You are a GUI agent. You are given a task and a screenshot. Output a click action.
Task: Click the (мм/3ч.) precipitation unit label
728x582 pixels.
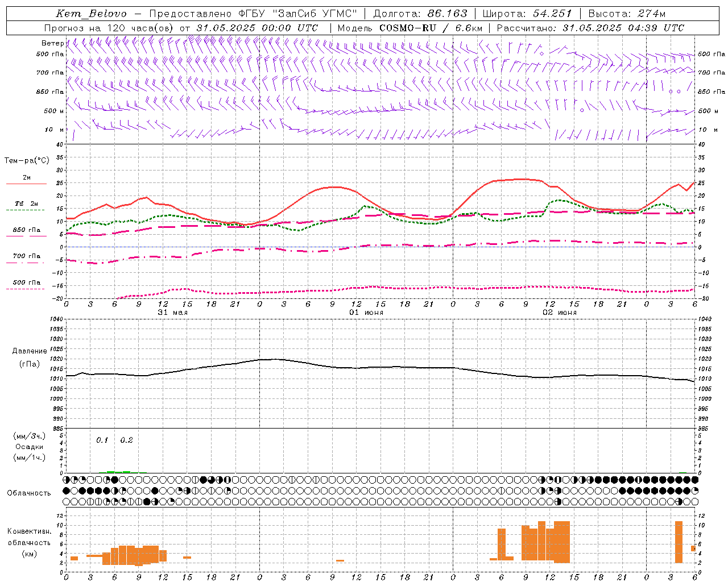pos(30,436)
